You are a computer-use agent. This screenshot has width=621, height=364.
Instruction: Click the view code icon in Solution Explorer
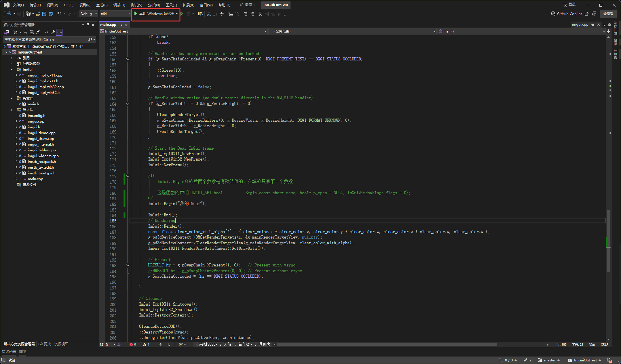(x=47, y=32)
